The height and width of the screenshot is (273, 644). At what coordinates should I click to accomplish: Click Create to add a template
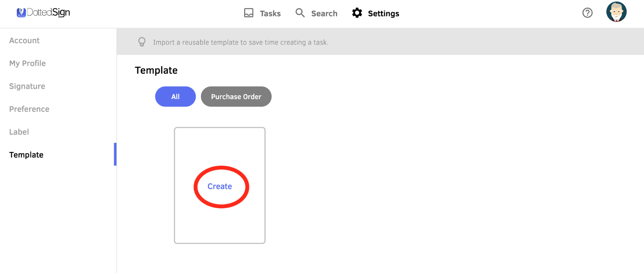click(x=220, y=186)
